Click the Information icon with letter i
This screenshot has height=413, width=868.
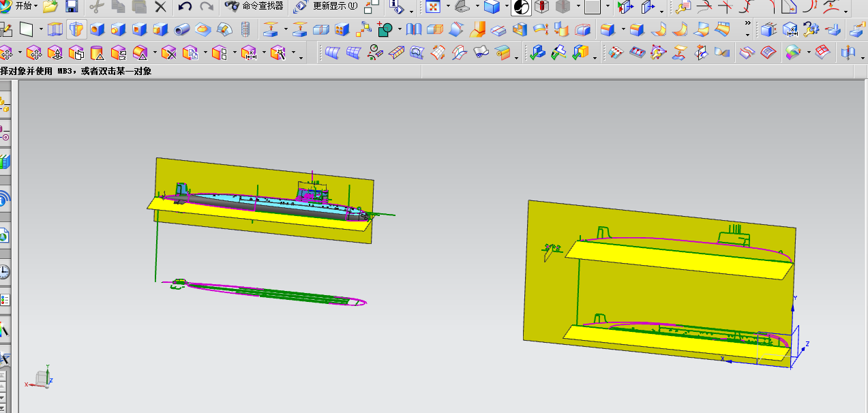point(397,7)
